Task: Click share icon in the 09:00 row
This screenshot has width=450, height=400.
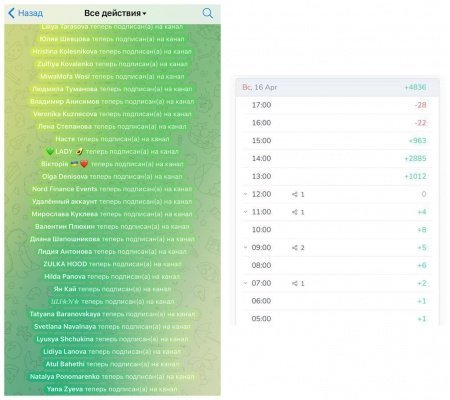Action: 295,248
